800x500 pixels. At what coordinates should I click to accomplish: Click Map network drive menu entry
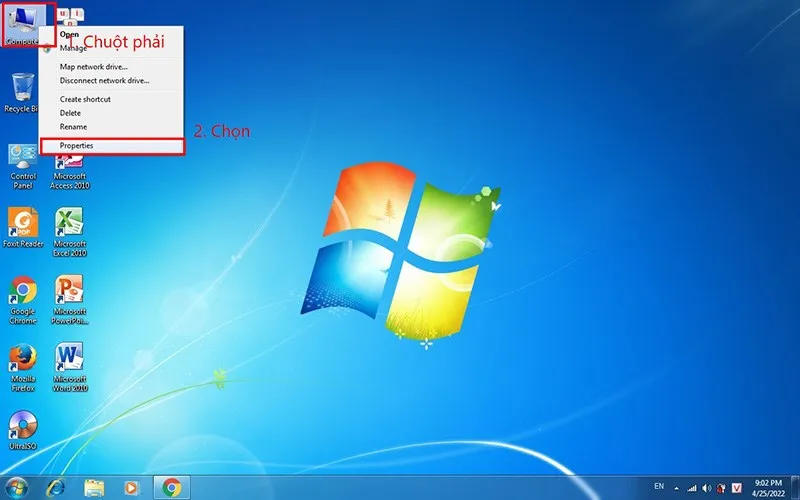click(93, 67)
